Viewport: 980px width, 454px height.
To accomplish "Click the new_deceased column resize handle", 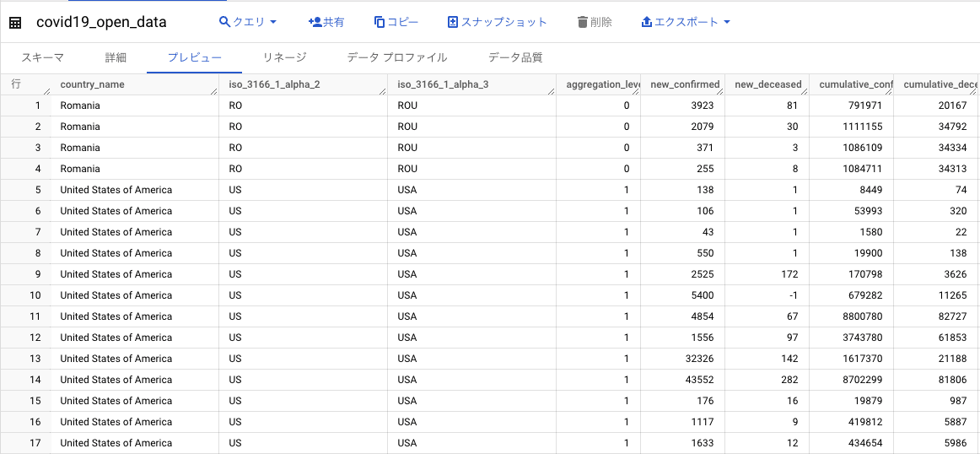I will [x=805, y=91].
